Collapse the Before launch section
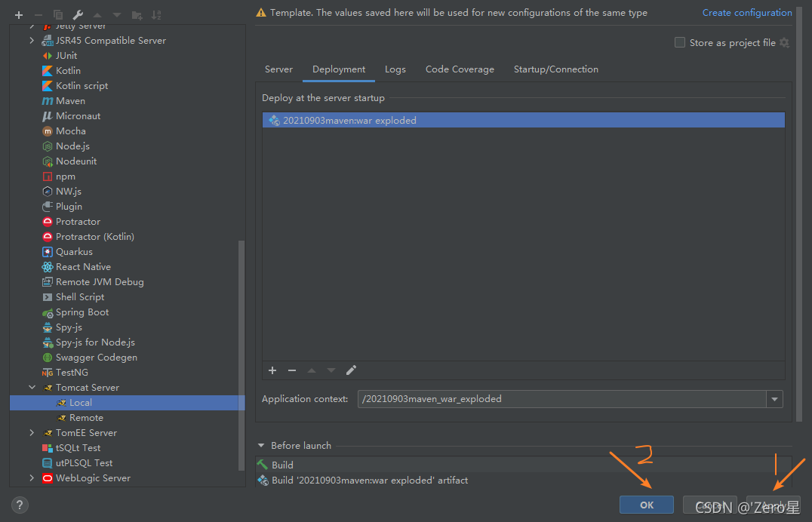The height and width of the screenshot is (522, 812). click(261, 445)
